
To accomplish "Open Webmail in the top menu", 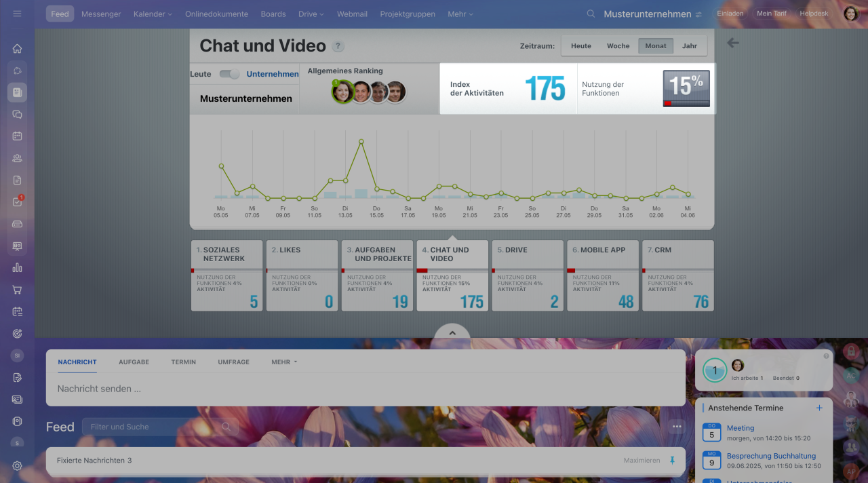I will click(x=352, y=14).
